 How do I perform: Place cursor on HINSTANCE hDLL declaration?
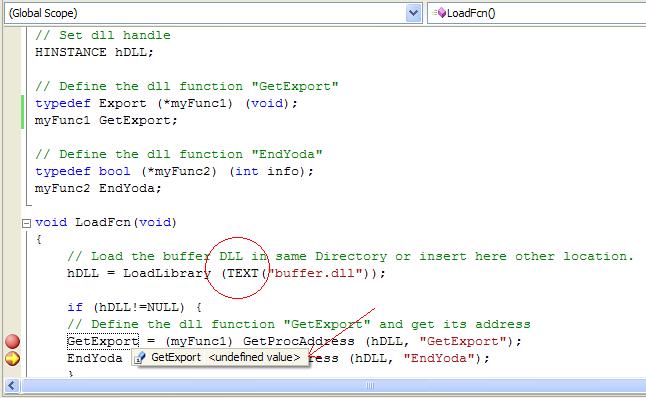(x=94, y=52)
